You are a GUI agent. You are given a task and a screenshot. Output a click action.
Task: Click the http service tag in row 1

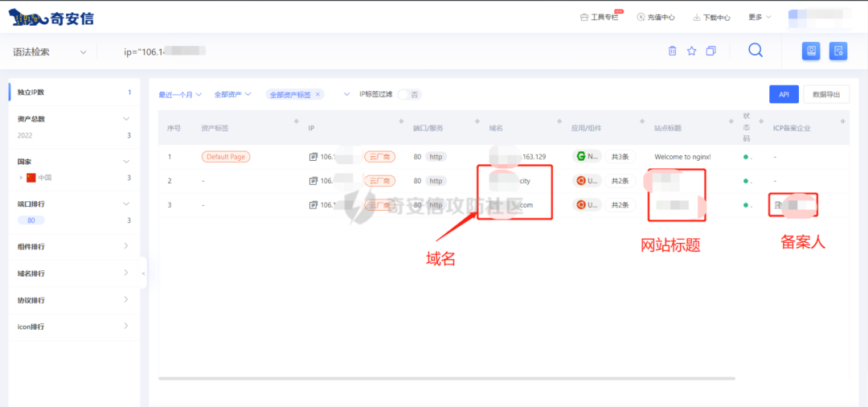point(436,157)
